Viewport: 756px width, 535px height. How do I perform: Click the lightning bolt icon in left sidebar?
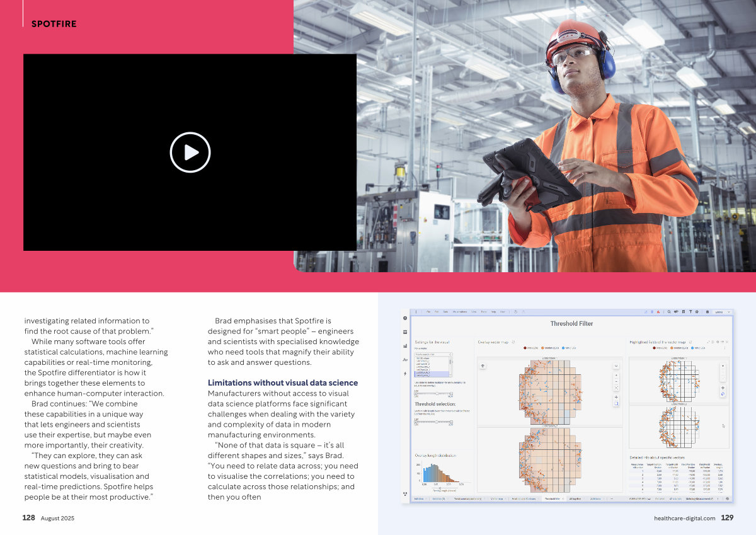point(406,374)
